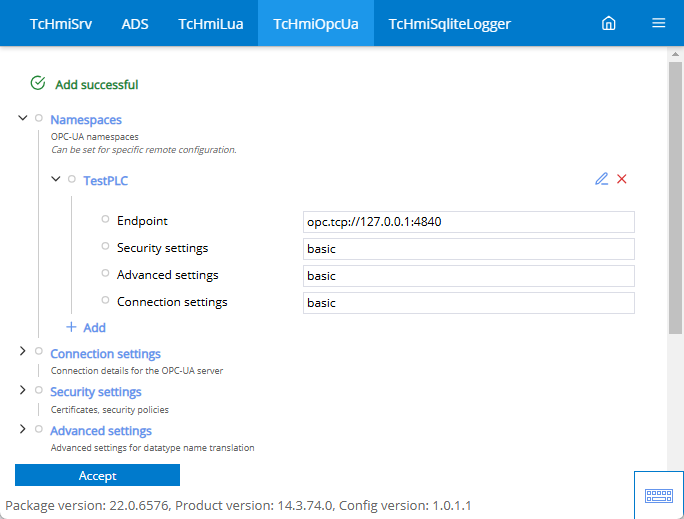Expand the Security settings section chevron
Screen dimensions: 684x519
click(23, 390)
